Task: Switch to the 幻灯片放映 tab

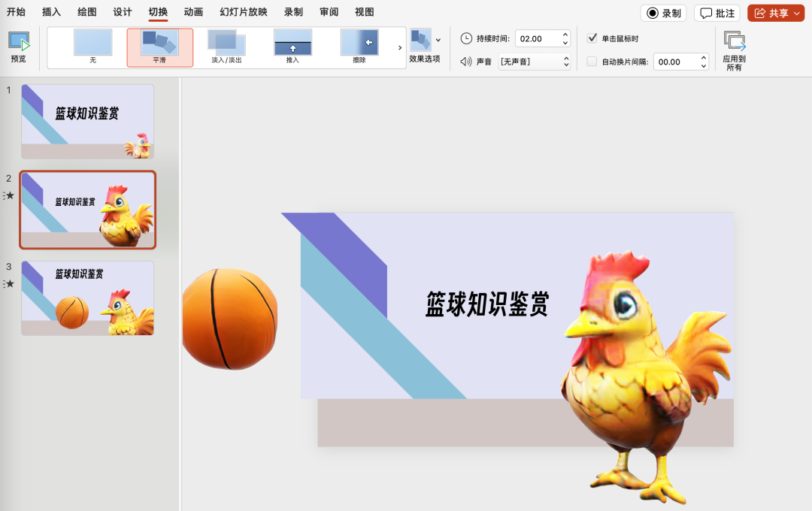Action: pyautogui.click(x=244, y=12)
